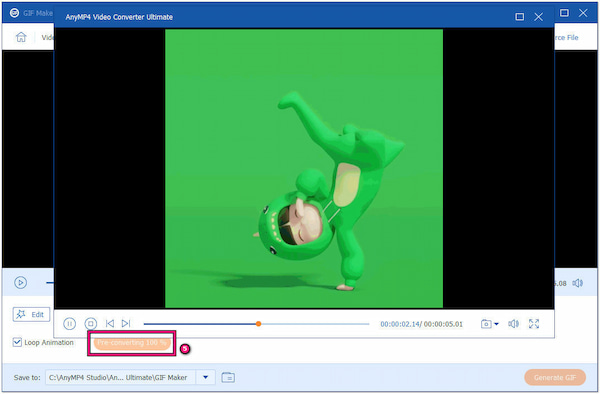600x394 pixels.
Task: Take a snapshot with camera icon
Action: click(x=486, y=324)
